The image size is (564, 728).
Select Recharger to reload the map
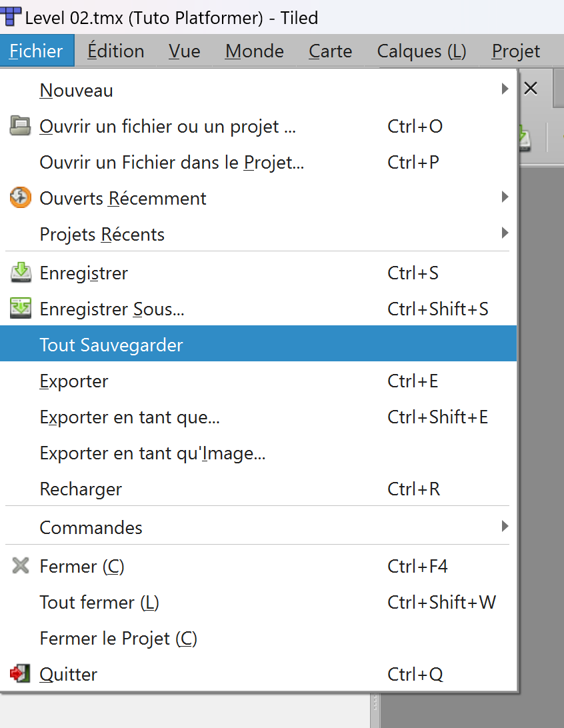tap(81, 489)
